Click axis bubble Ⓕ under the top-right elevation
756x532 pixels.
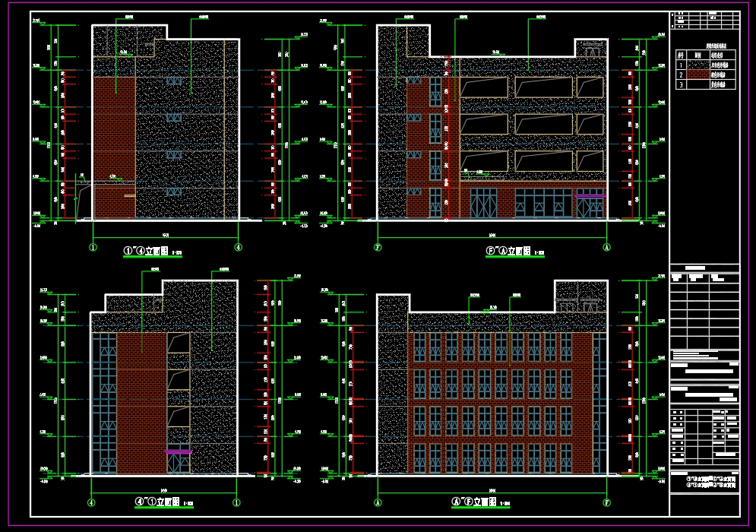coord(378,247)
